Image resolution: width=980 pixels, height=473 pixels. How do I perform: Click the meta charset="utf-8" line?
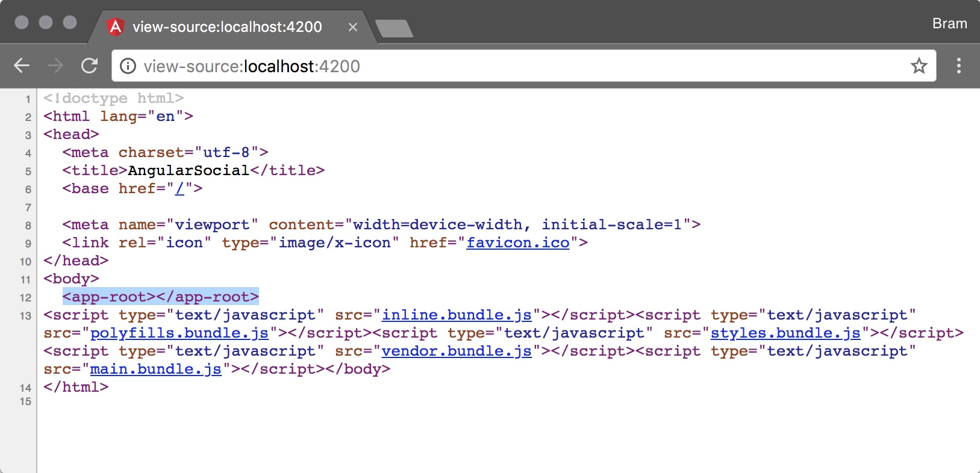pos(165,152)
